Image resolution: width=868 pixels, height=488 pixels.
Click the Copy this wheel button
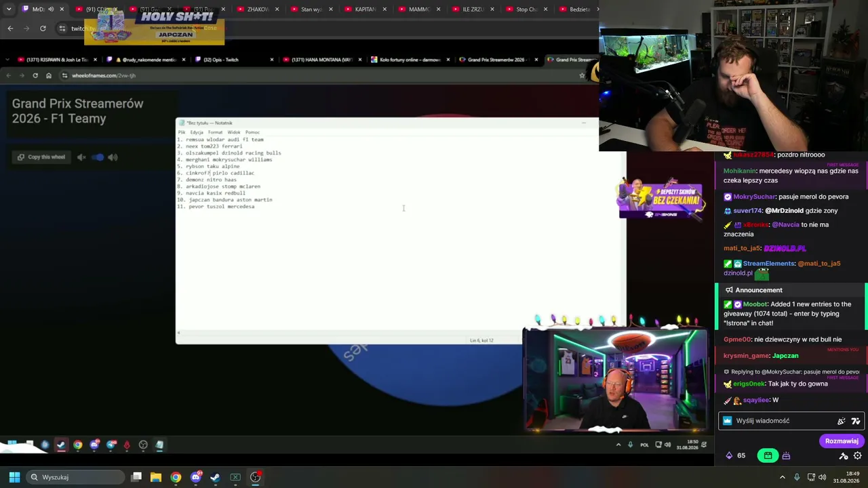[41, 157]
